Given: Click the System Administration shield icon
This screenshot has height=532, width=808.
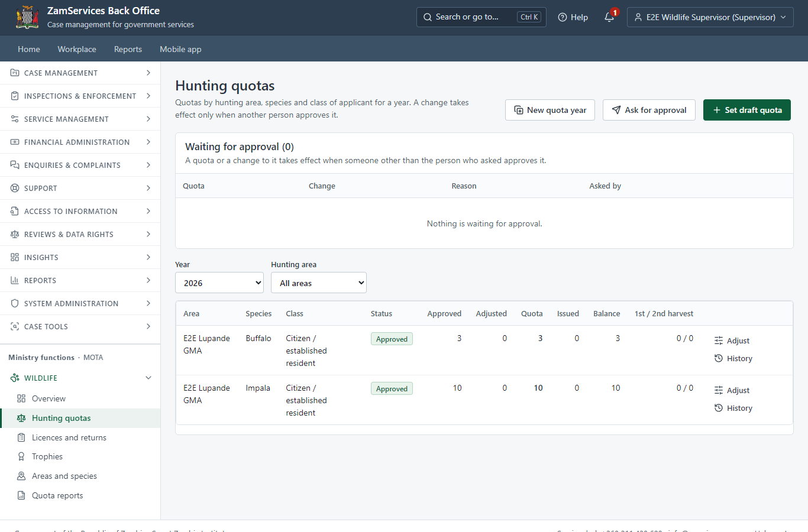Looking at the screenshot, I should pos(15,303).
